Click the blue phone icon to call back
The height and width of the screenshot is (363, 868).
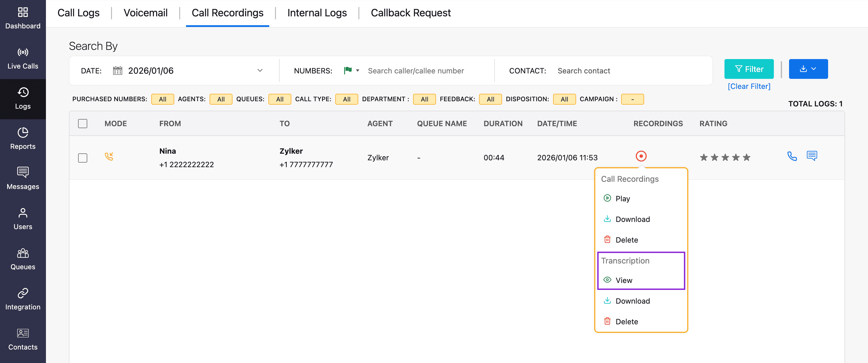tap(792, 156)
